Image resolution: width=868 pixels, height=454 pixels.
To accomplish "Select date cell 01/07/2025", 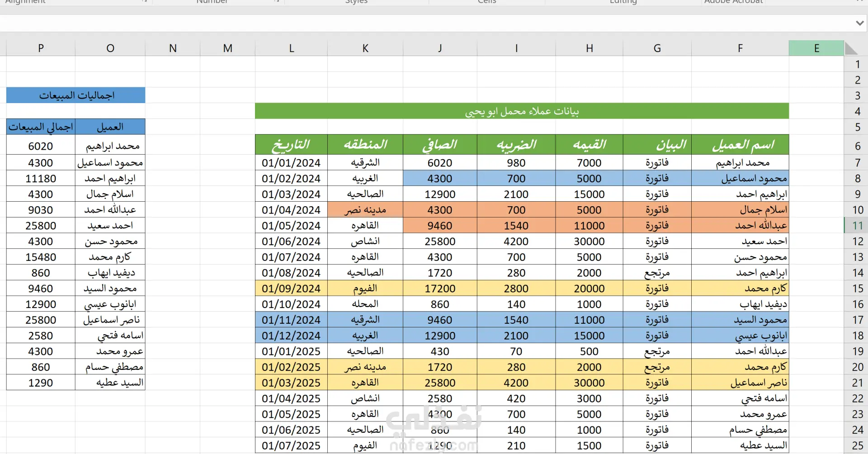I will coord(292,445).
